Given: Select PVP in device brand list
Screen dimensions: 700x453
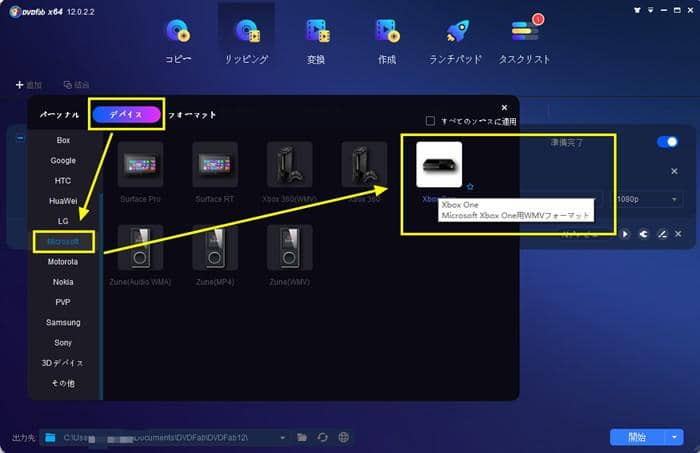Looking at the screenshot, I should pos(63,302).
